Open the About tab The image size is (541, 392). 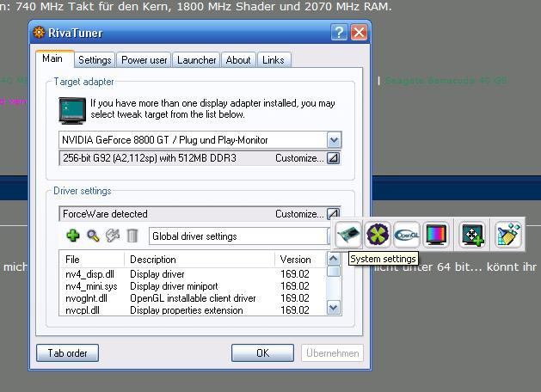[238, 60]
